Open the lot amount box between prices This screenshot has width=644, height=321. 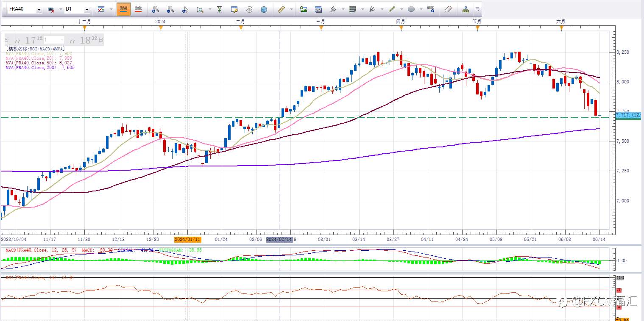54,40
